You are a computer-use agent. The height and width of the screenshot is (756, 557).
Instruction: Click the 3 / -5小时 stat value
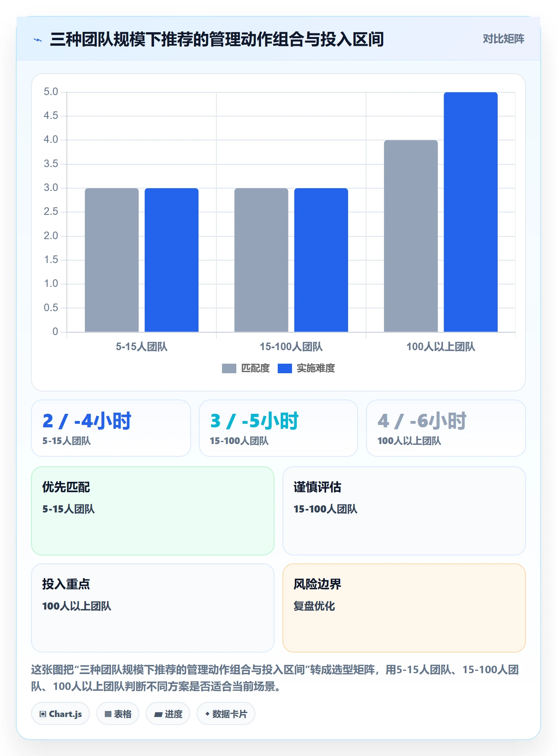(254, 421)
